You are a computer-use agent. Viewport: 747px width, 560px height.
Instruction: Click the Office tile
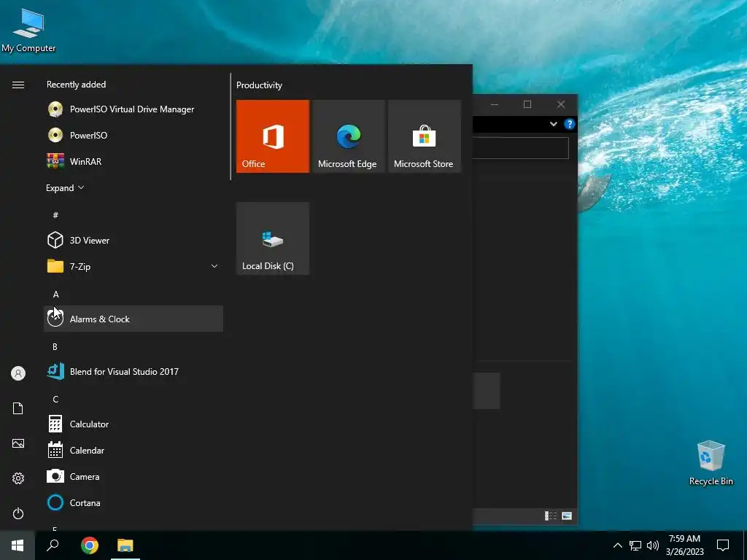tap(273, 136)
